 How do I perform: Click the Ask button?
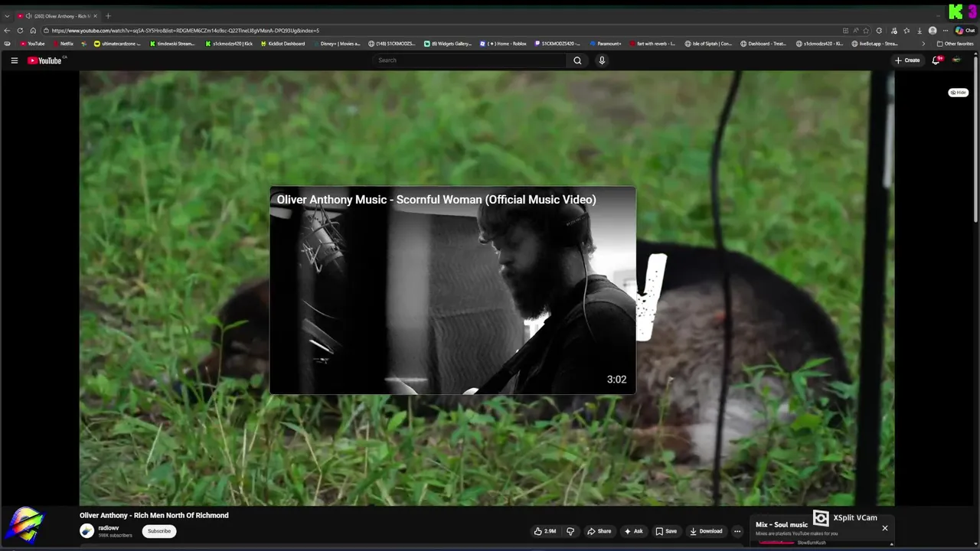coord(634,531)
